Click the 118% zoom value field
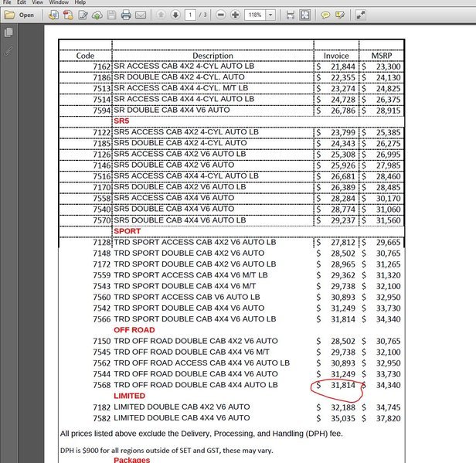The height and width of the screenshot is (463, 476). pyautogui.click(x=255, y=15)
